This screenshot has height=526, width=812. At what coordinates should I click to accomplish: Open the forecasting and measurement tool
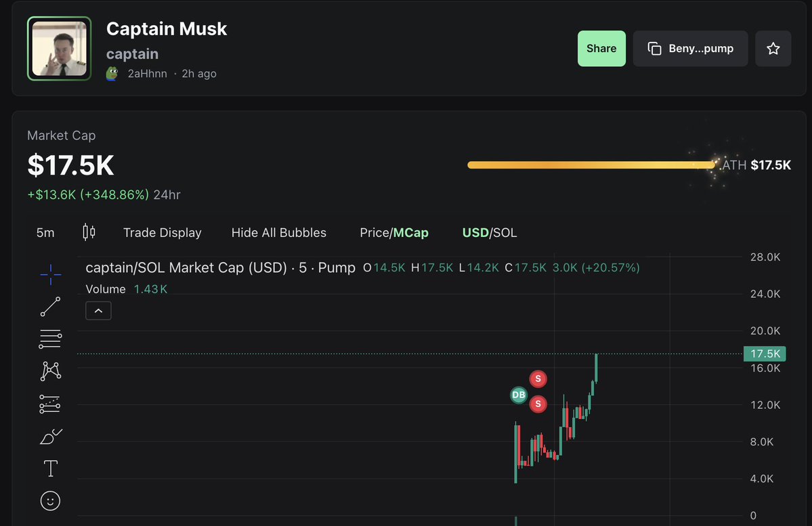[x=50, y=404]
